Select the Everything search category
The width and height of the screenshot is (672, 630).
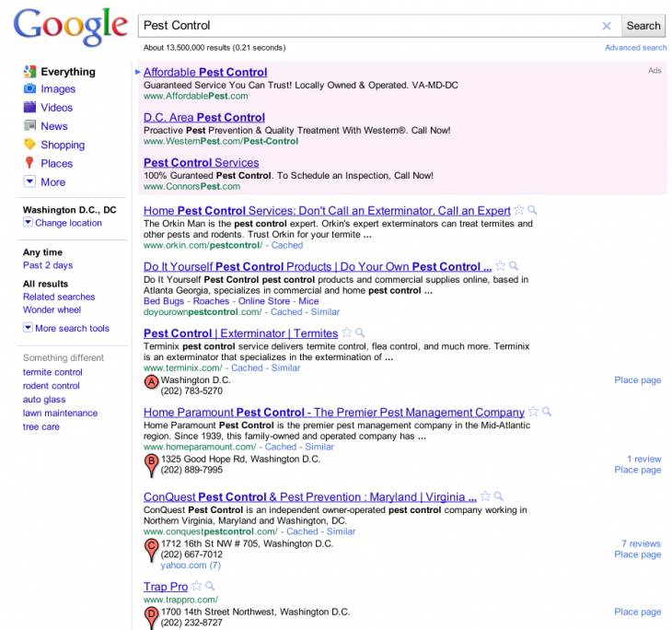pos(68,72)
